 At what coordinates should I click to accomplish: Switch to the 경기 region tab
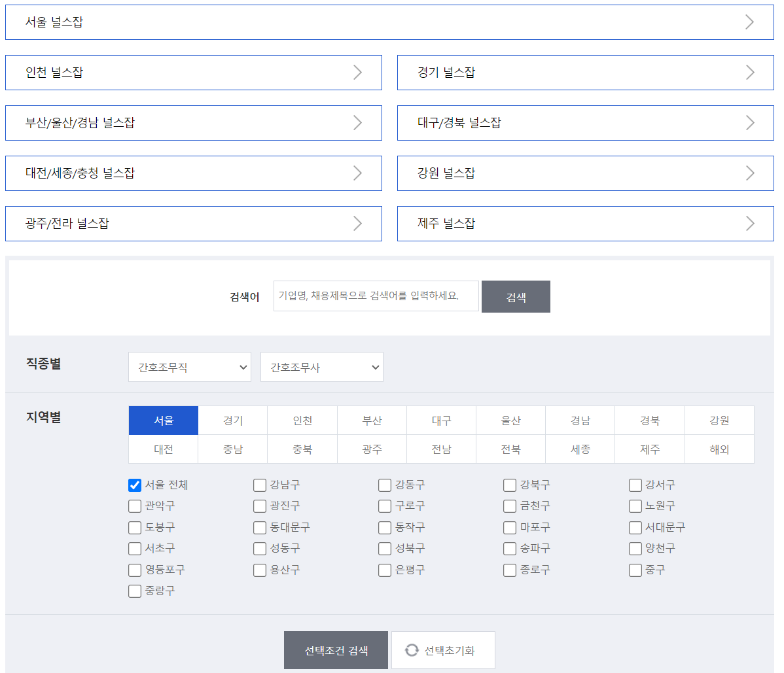pos(232,421)
